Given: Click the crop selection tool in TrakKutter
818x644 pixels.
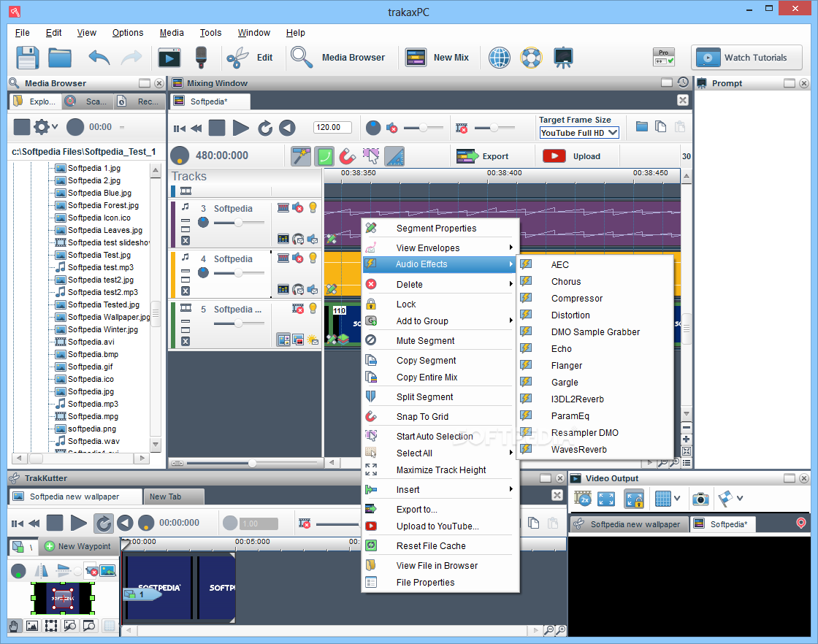Looking at the screenshot, I should (x=51, y=626).
